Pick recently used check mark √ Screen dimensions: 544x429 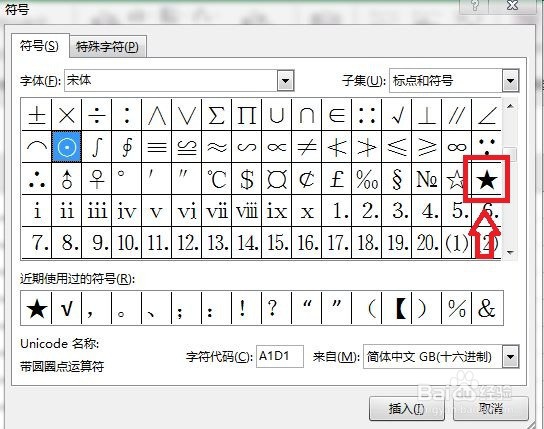pos(67,308)
